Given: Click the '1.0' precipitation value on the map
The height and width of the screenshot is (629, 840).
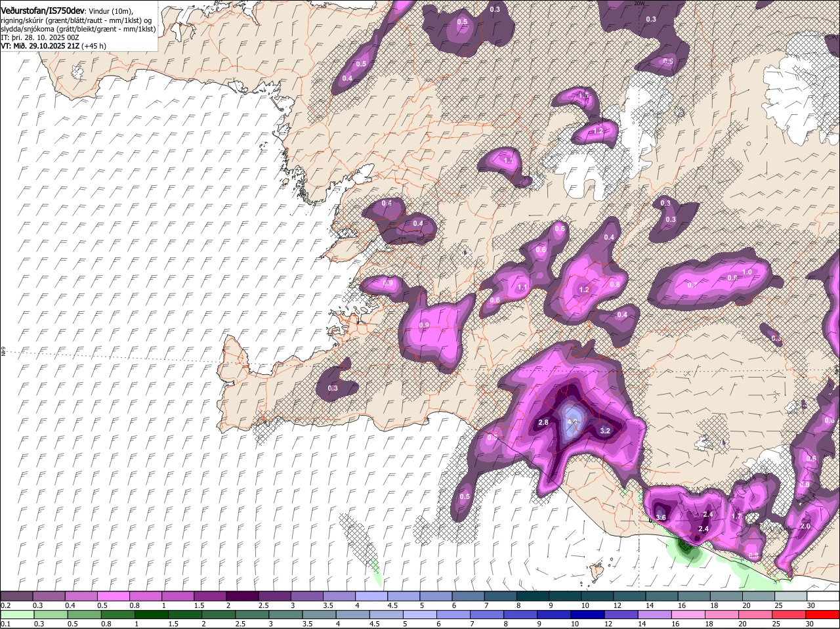Looking at the screenshot, I should point(747,272).
